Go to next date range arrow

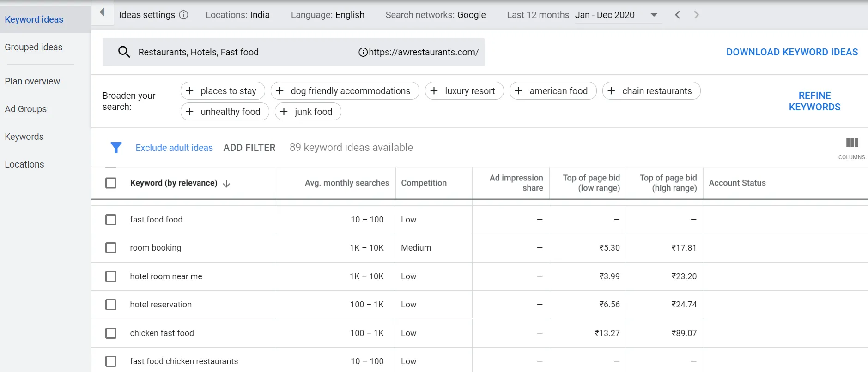tap(696, 15)
